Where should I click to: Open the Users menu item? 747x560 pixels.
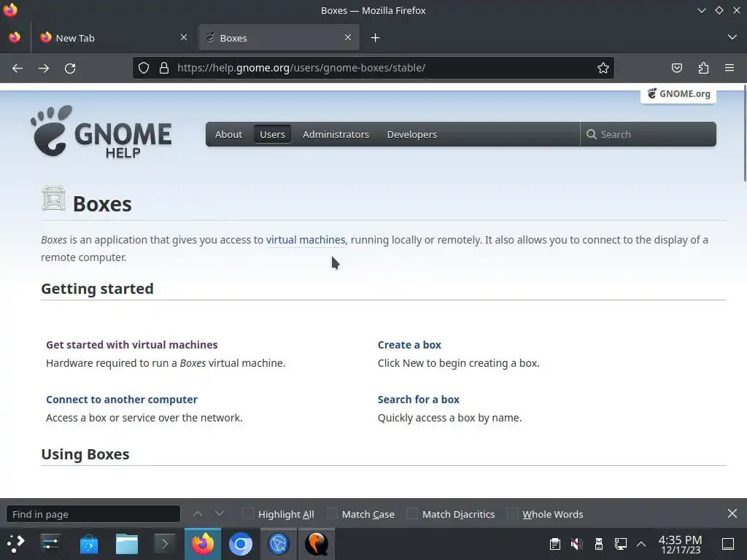tap(273, 135)
